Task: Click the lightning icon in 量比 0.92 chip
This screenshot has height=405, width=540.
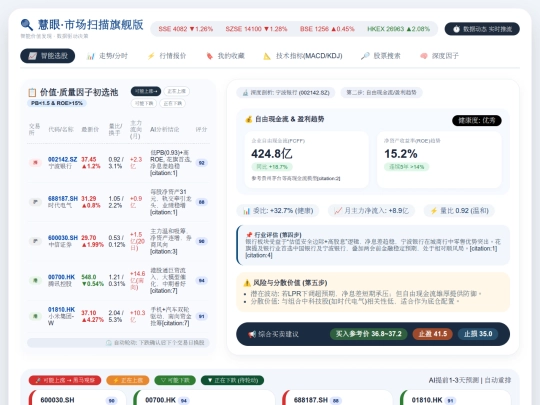Action: coord(434,211)
